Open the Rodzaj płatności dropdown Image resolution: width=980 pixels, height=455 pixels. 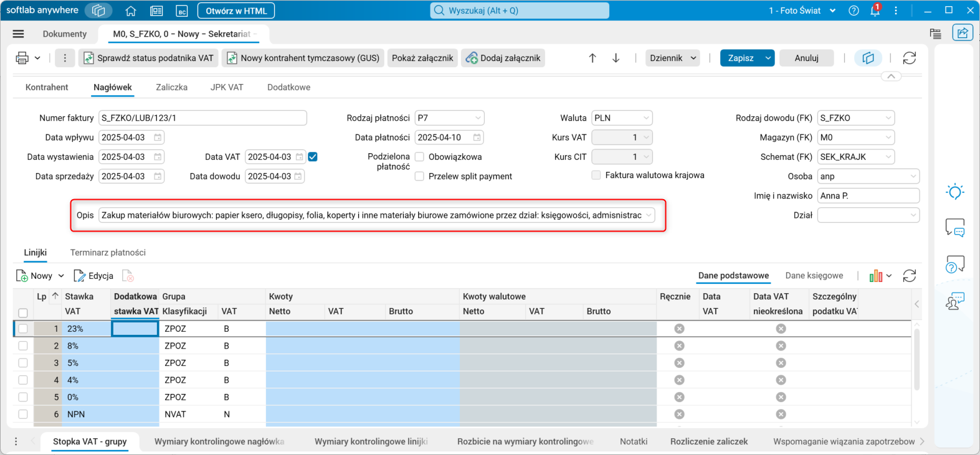tap(478, 118)
